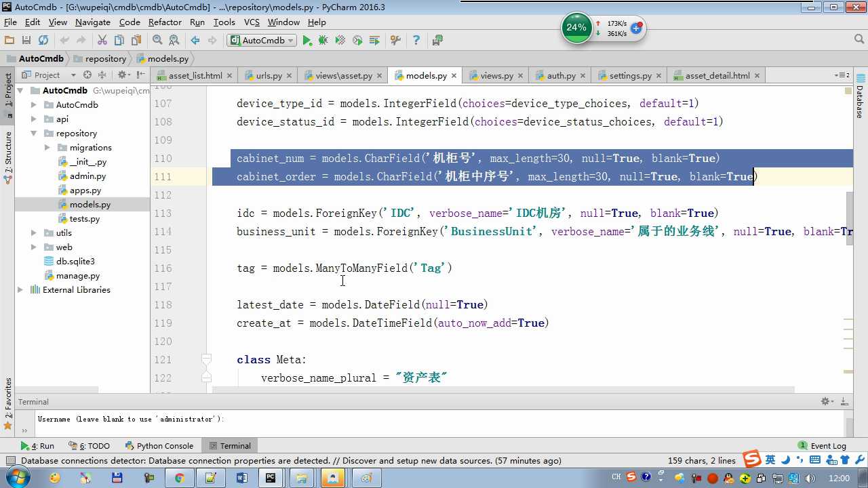Click the Copy toolbar icon
868x488 pixels.
[x=119, y=41]
